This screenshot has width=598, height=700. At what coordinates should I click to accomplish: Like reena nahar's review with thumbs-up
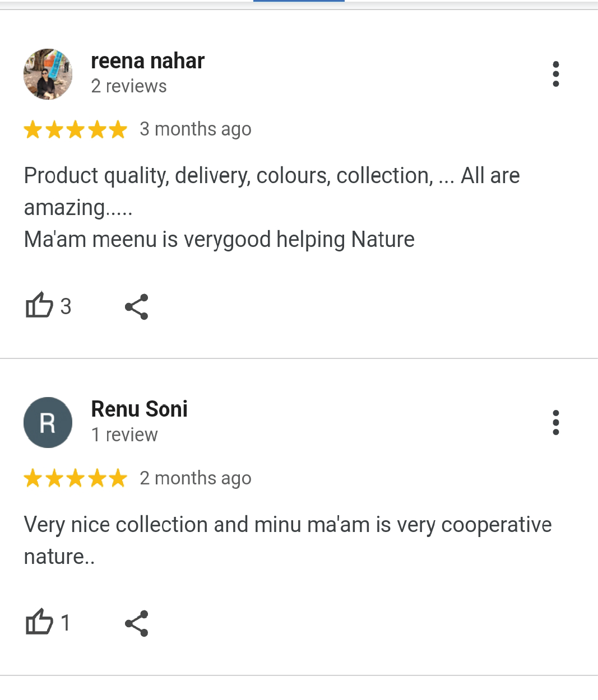(39, 306)
